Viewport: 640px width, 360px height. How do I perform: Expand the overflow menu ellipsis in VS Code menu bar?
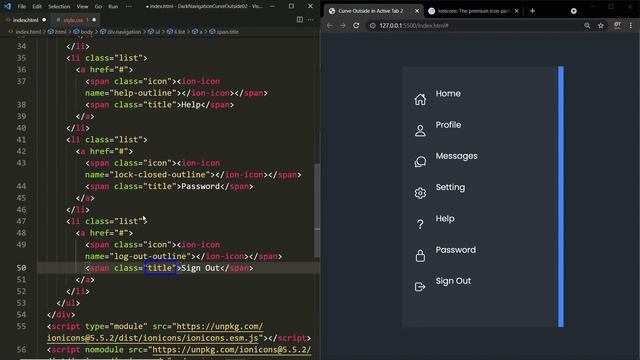pyautogui.click(x=129, y=7)
